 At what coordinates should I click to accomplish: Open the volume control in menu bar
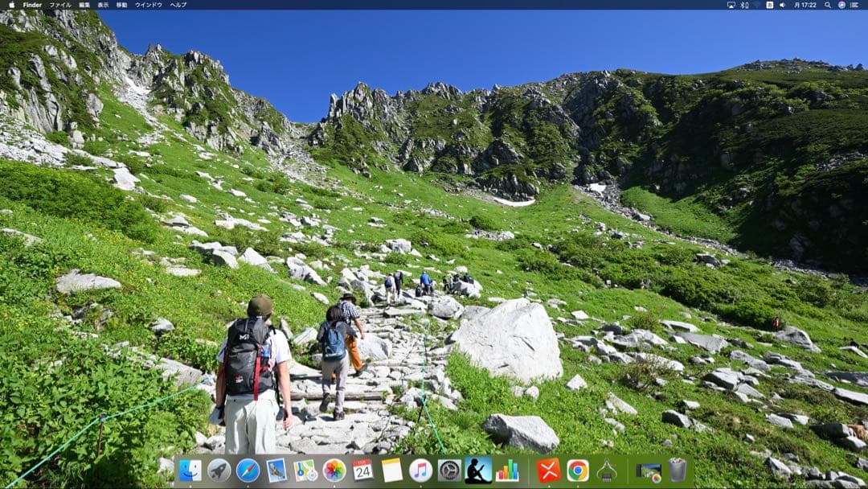click(x=782, y=5)
